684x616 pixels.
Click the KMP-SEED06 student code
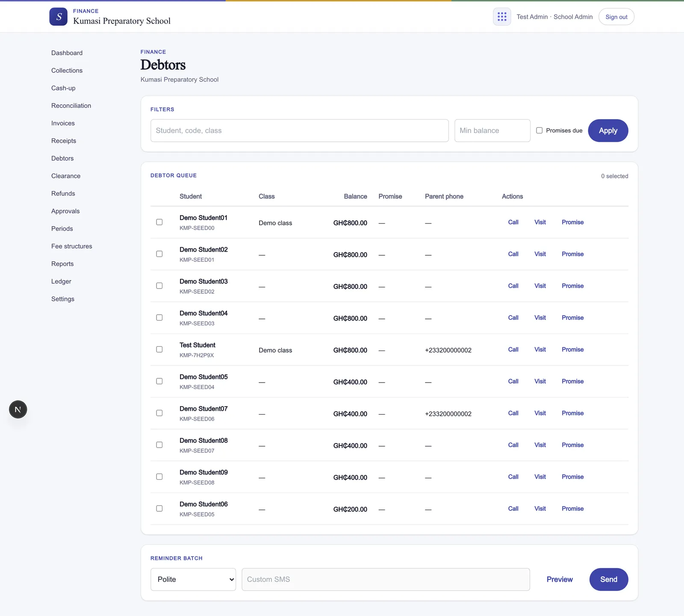pyautogui.click(x=197, y=419)
